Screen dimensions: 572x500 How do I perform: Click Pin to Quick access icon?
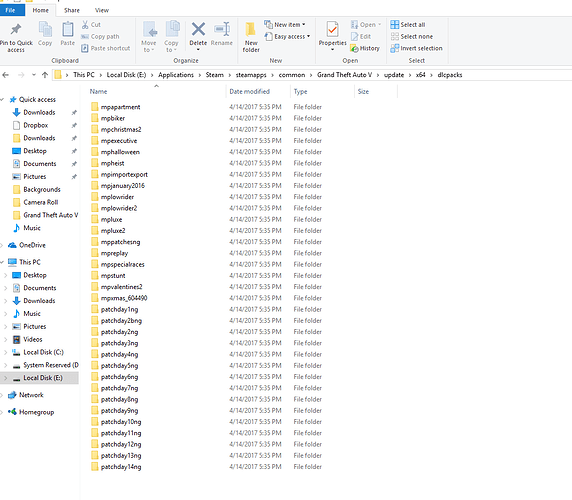(x=16, y=30)
